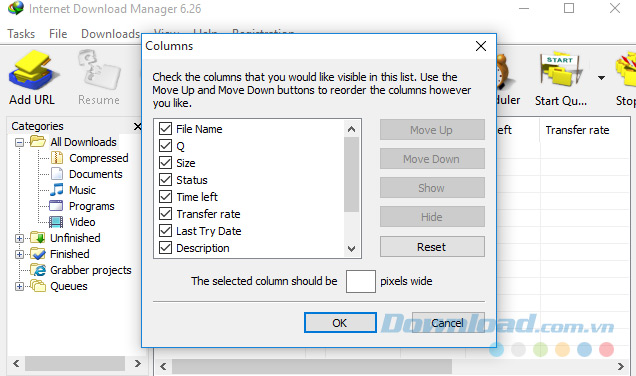
Task: Close the Columns dialog
Action: tap(481, 46)
